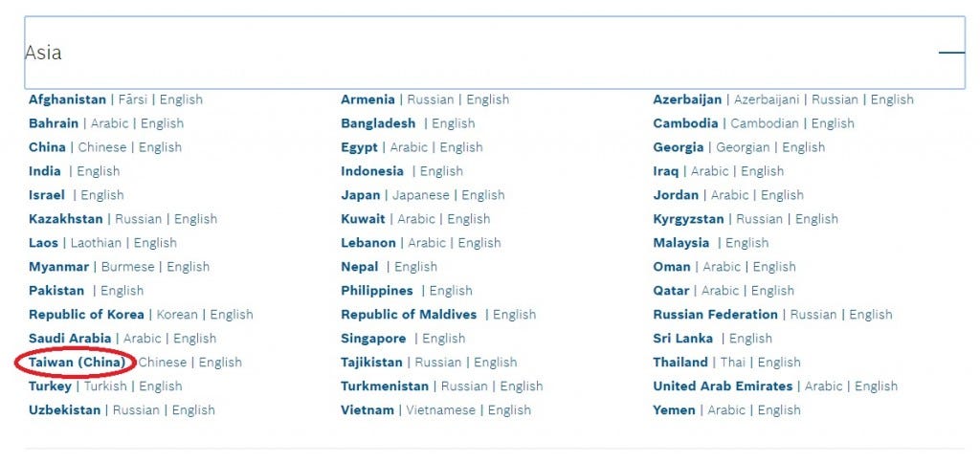Open the Taiwan (China) country link
The width and height of the screenshot is (980, 463).
click(77, 363)
